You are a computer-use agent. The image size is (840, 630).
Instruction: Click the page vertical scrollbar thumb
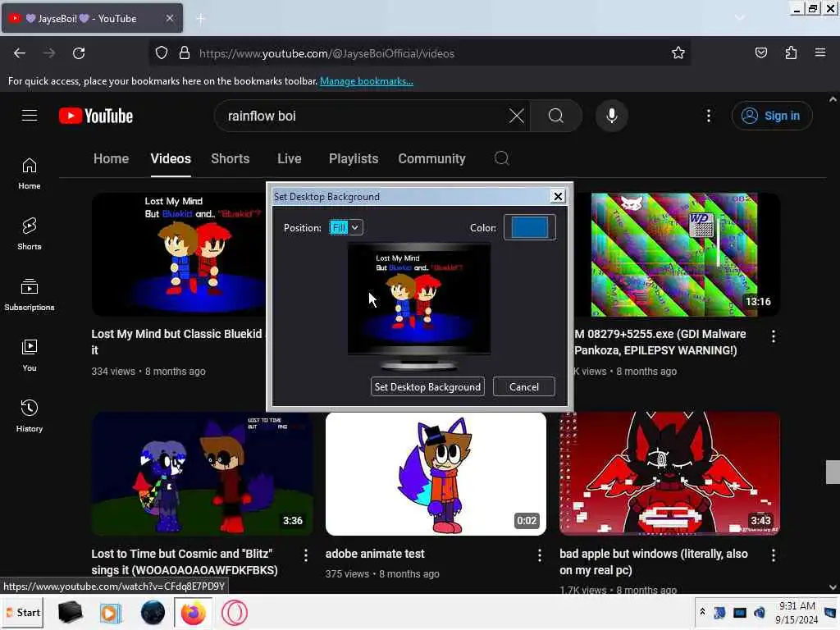click(x=833, y=472)
